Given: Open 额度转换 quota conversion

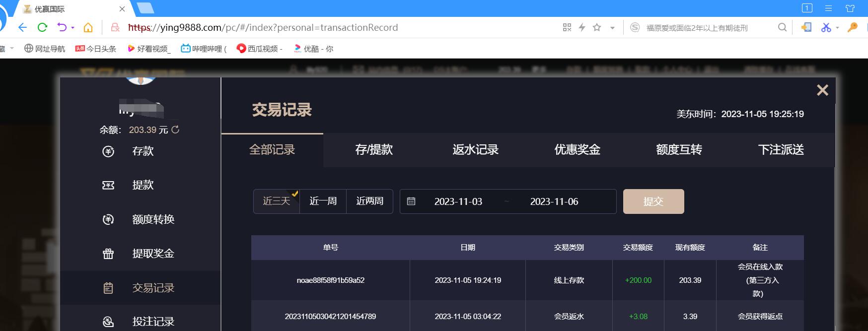Looking at the screenshot, I should point(153,219).
